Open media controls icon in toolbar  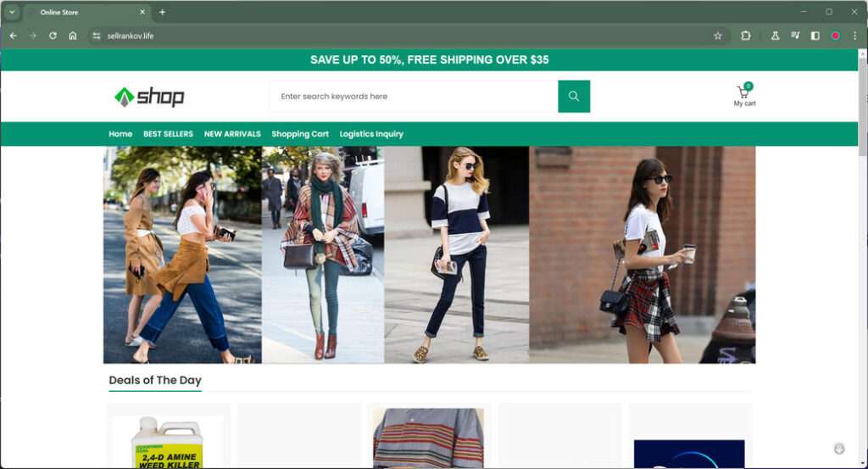[x=795, y=36]
